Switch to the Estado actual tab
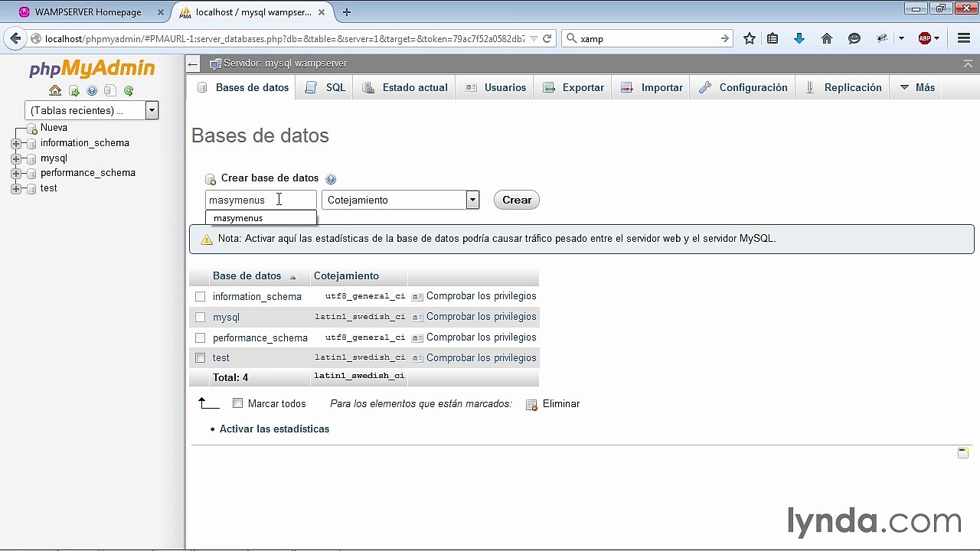Screen dimensions: 980x551 click(405, 87)
